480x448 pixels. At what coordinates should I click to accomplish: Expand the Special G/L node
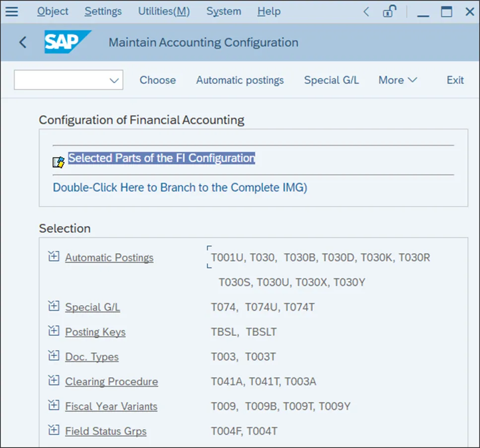pyautogui.click(x=54, y=306)
